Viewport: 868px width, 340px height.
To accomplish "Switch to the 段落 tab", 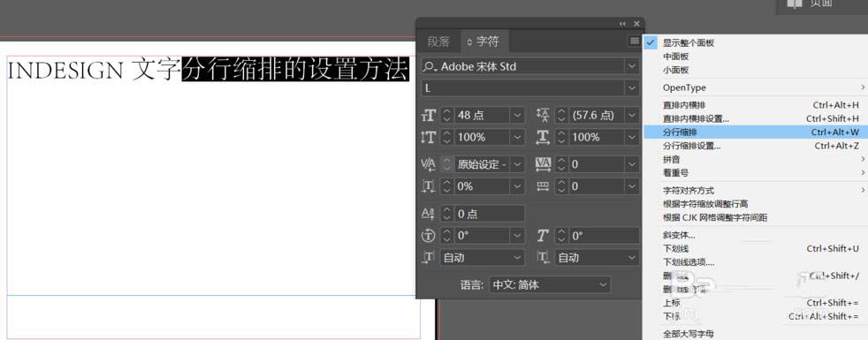I will click(x=438, y=42).
